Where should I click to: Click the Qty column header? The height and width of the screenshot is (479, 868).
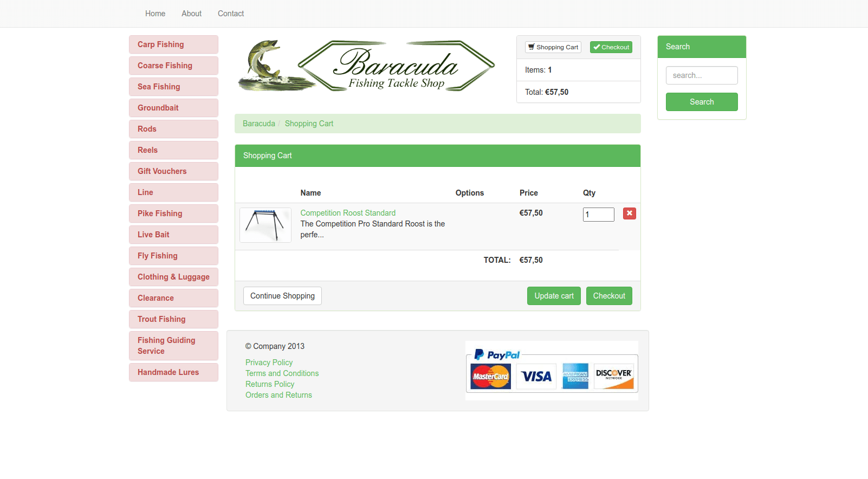coord(589,193)
